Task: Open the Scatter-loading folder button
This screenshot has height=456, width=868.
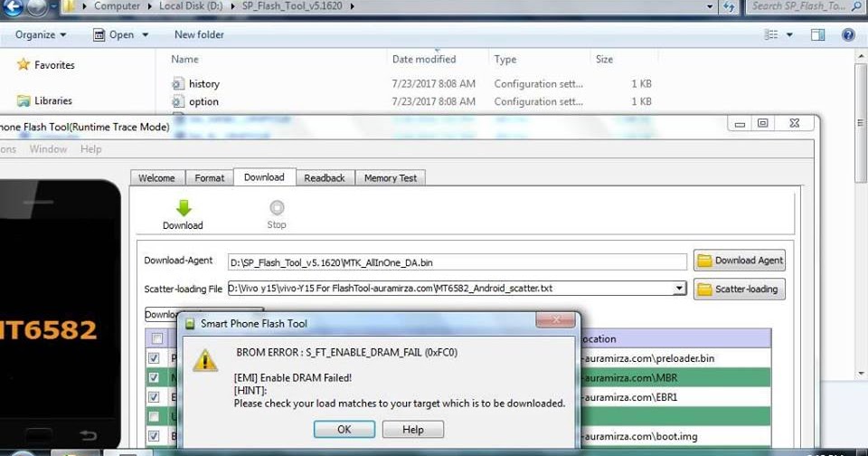Action: [x=739, y=289]
